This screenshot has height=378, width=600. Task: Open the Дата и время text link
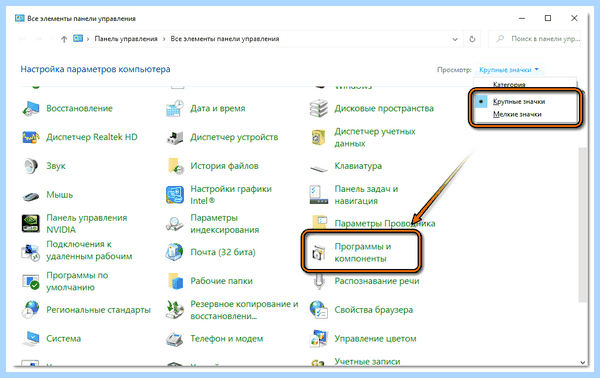point(218,109)
